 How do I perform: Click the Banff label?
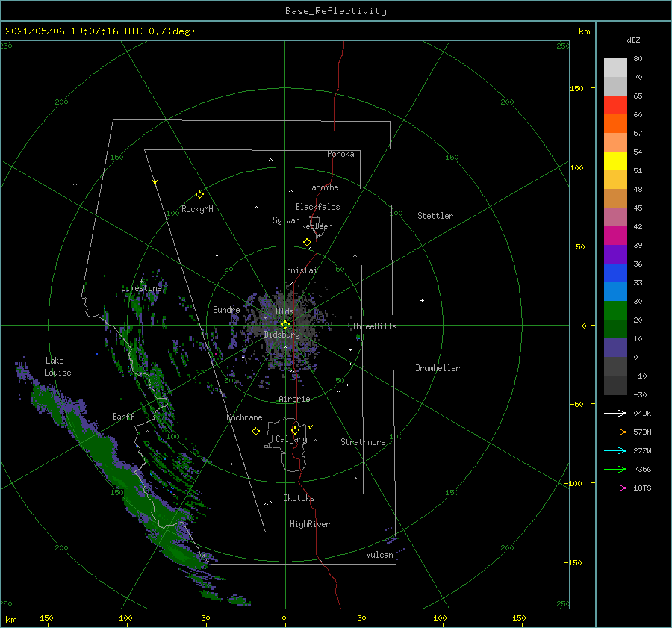123,416
